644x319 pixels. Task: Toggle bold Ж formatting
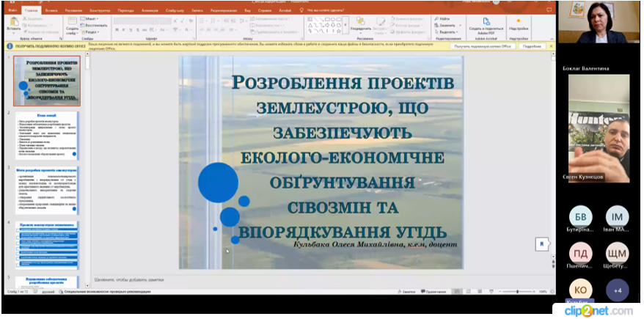[117, 29]
